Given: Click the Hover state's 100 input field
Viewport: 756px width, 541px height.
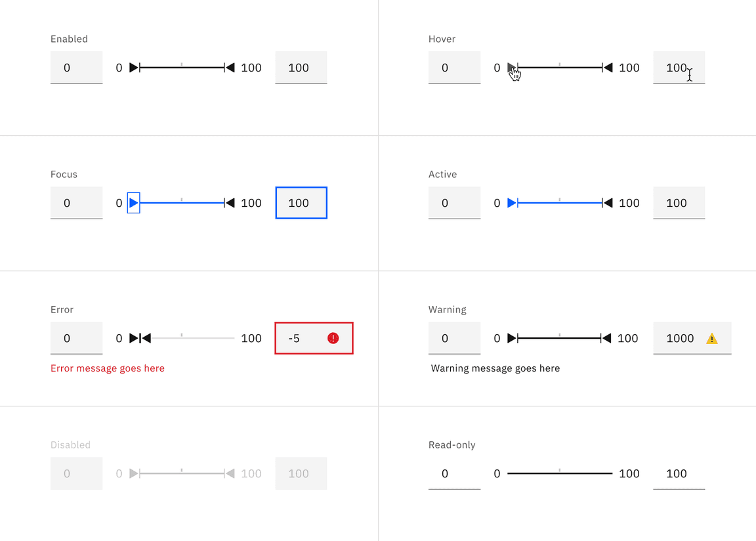Looking at the screenshot, I should [x=676, y=68].
